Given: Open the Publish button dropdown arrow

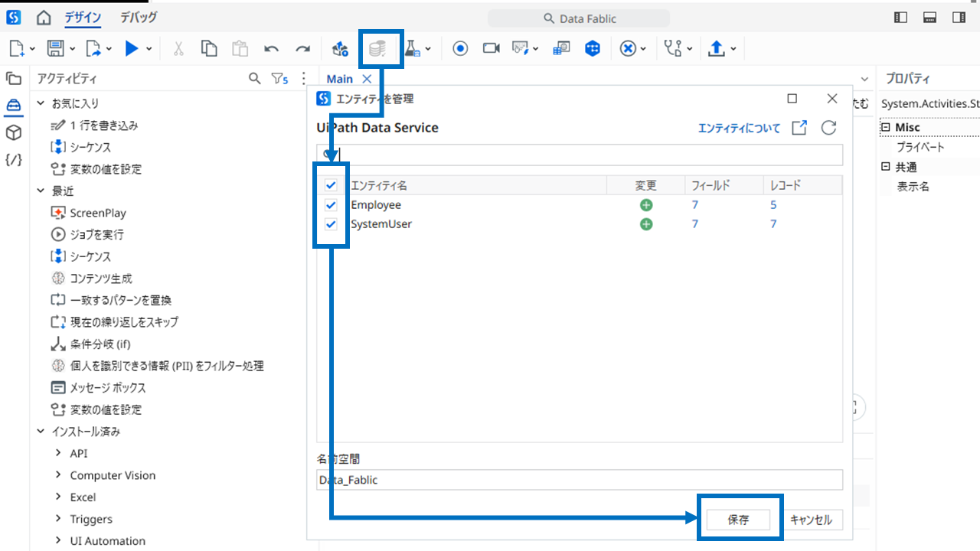Looking at the screenshot, I should [x=733, y=49].
